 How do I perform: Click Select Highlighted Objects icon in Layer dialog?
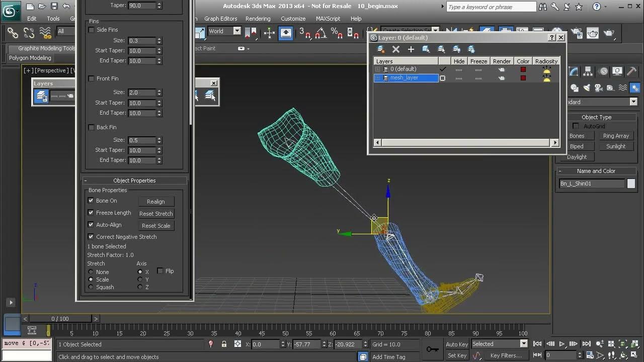coord(426,49)
